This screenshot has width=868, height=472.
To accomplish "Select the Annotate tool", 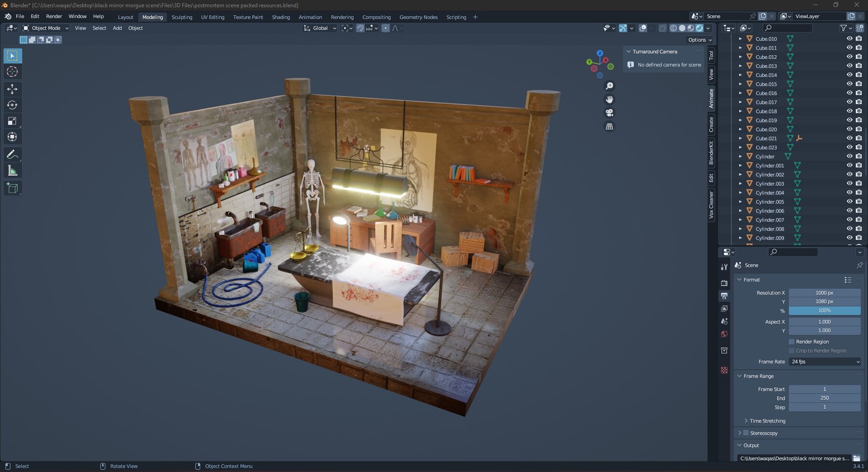I will [13, 154].
